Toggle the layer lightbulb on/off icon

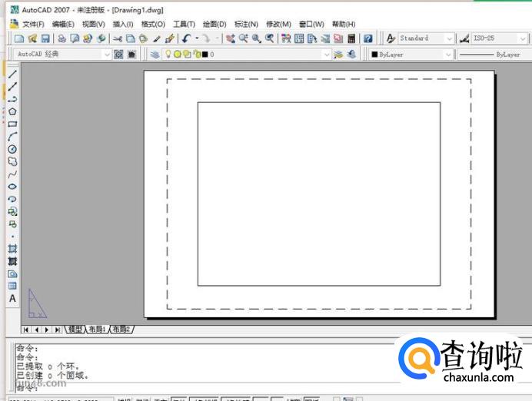[x=168, y=55]
